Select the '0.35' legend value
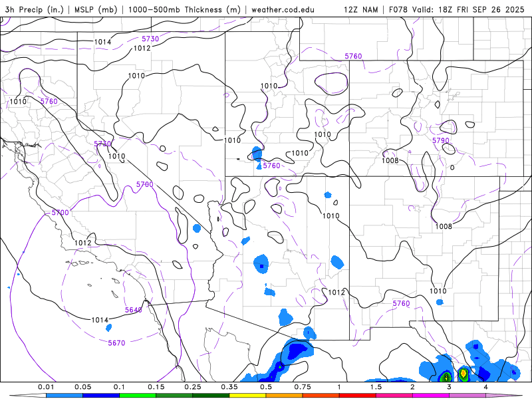 tap(229, 387)
